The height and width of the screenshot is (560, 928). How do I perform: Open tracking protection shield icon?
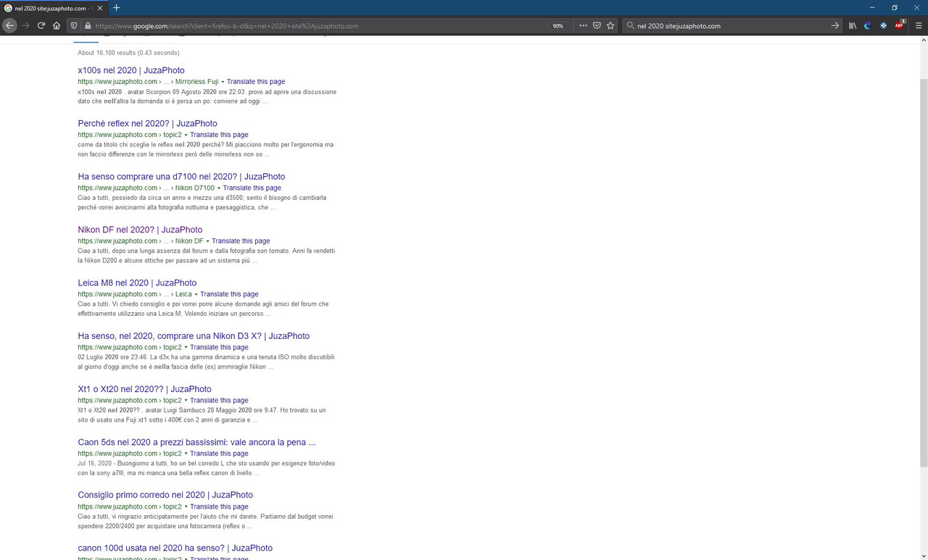(x=74, y=25)
